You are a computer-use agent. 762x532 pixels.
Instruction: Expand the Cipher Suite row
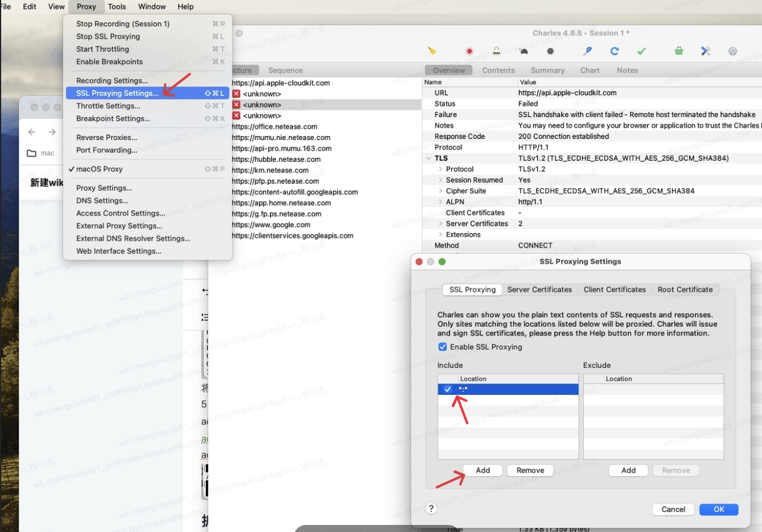click(440, 191)
